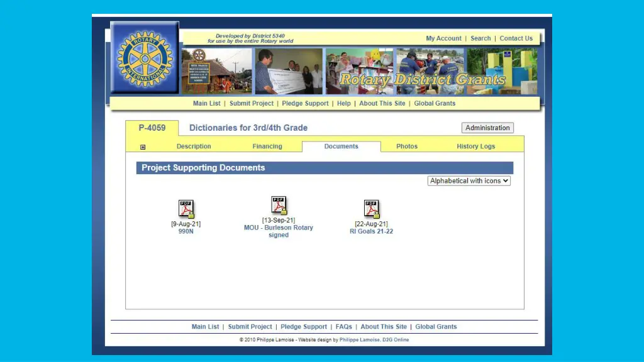Open Global Grants in footer navigation
Viewport: 644px width, 362px height.
[x=436, y=327]
